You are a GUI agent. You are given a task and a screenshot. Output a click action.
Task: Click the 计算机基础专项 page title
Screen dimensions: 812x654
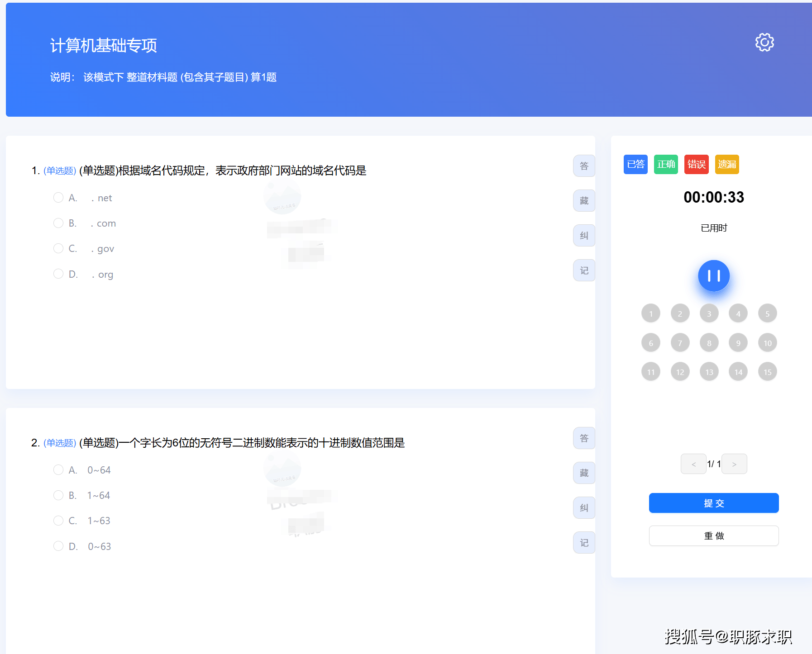tap(104, 45)
